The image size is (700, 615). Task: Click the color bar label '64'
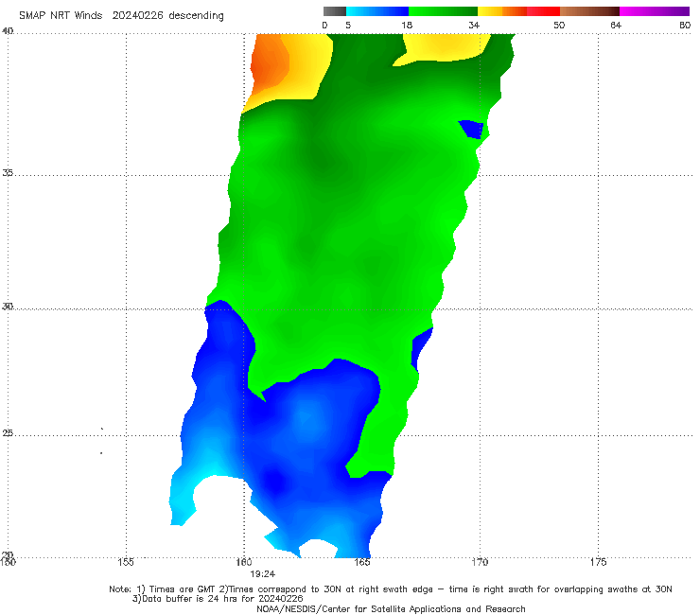pos(616,25)
